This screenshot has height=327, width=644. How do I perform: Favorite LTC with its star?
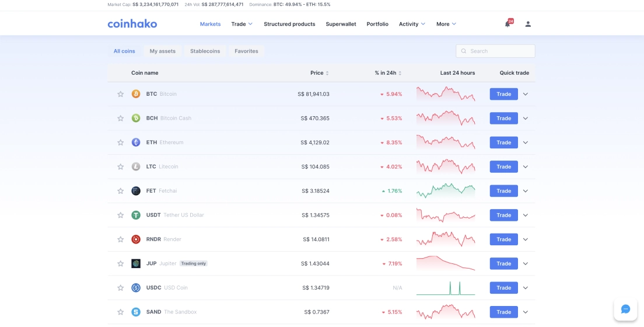(120, 166)
